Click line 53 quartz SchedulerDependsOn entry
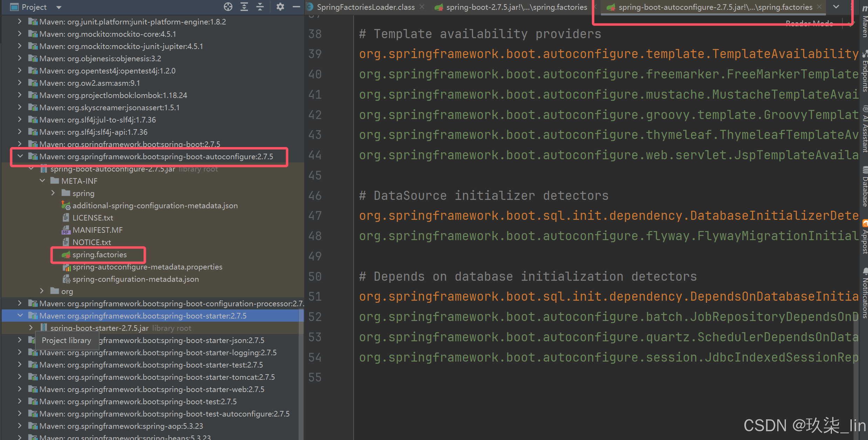868x440 pixels. [609, 337]
